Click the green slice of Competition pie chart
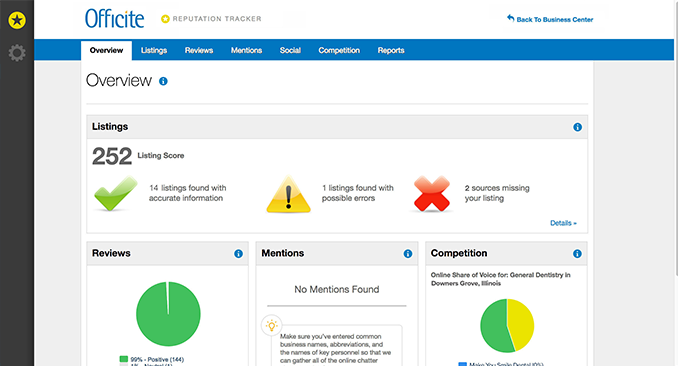The height and width of the screenshot is (366, 678). pyautogui.click(x=495, y=327)
